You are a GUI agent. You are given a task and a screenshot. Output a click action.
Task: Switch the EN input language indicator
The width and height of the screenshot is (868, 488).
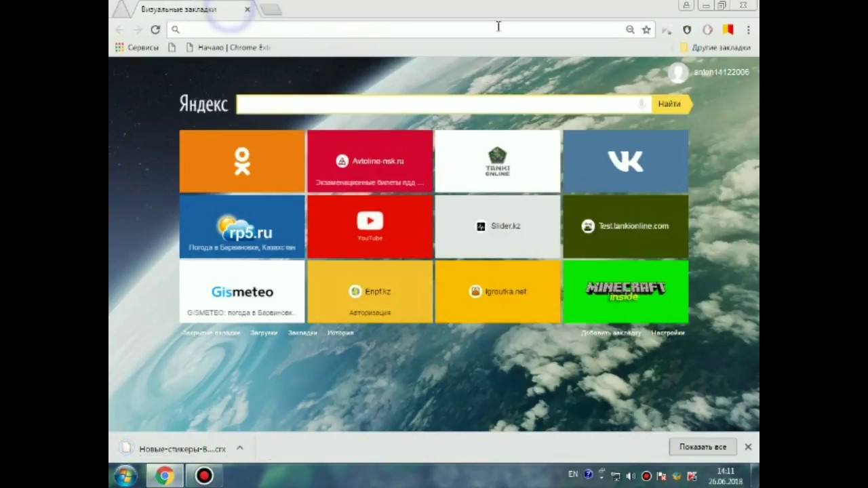573,474
